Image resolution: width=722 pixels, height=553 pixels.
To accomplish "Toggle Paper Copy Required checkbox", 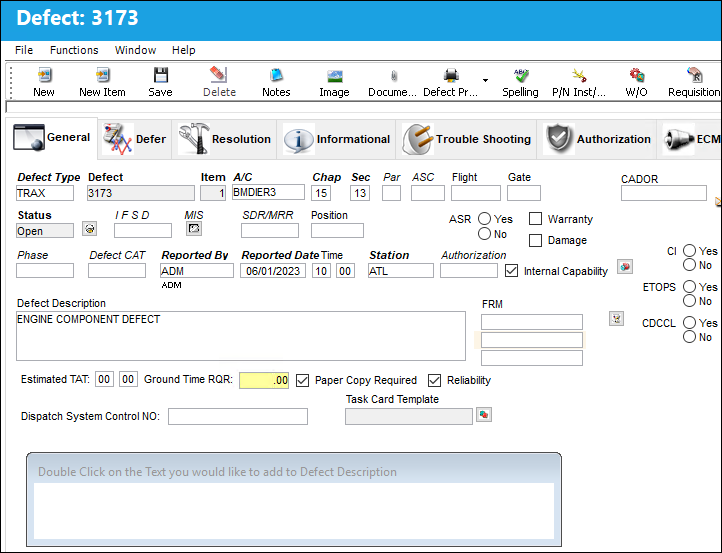I will (303, 380).
